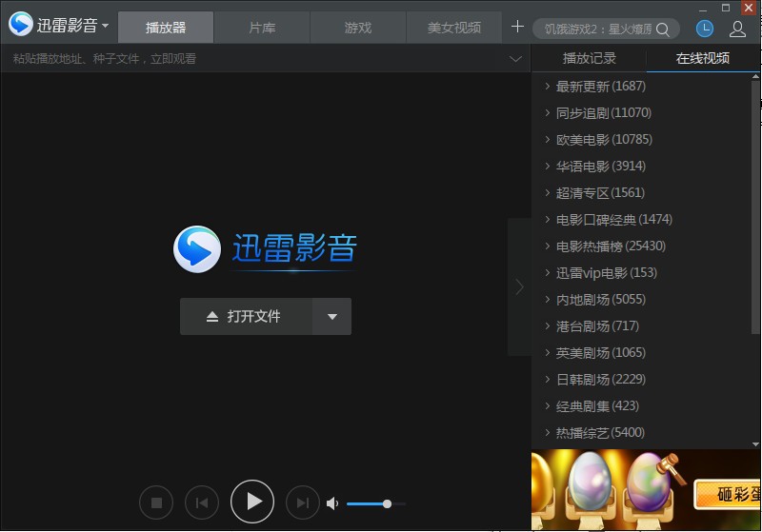Collapse the right sidebar panel arrow
762x532 pixels.
[x=519, y=286]
